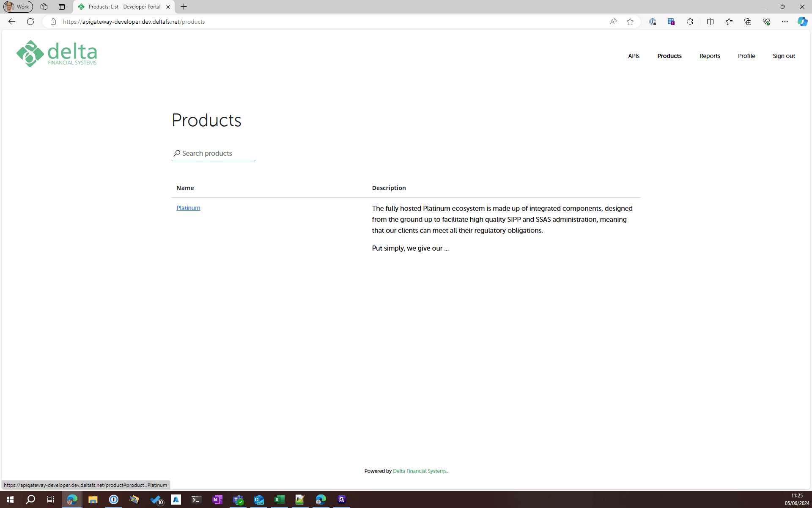Open Outlook from taskbar

pyautogui.click(x=259, y=500)
